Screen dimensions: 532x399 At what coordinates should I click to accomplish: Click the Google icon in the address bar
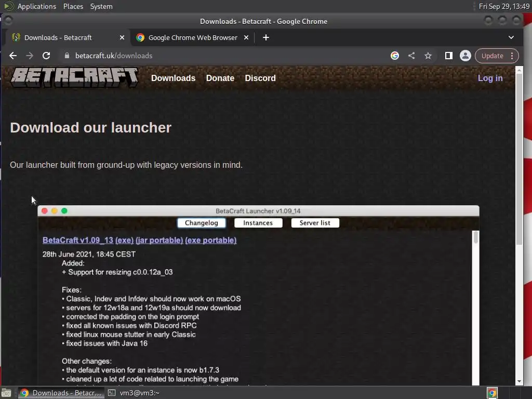(395, 56)
